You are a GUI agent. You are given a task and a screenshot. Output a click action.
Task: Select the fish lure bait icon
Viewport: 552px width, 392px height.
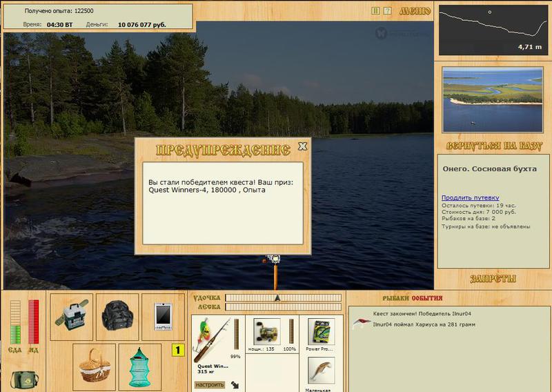(321, 371)
